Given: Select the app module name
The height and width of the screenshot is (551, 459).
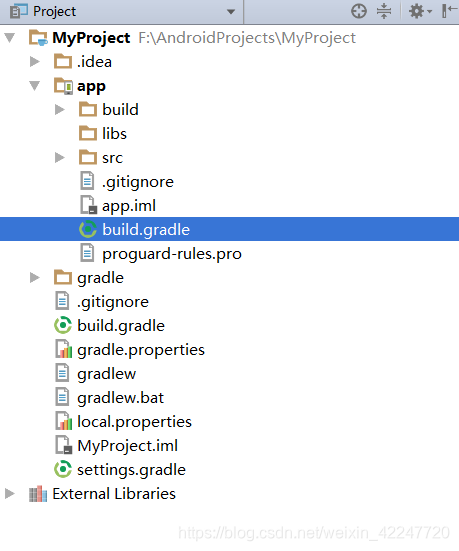Looking at the screenshot, I should point(91,87).
